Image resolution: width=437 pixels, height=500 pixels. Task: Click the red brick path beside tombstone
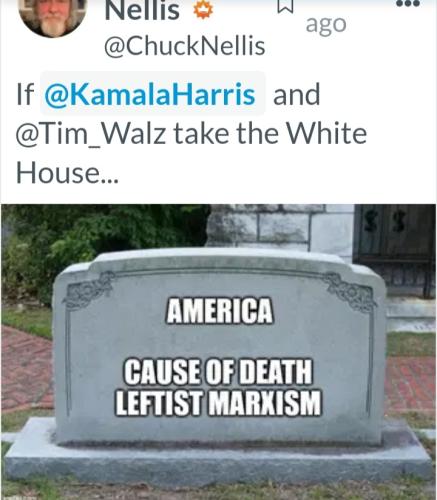click(x=27, y=368)
